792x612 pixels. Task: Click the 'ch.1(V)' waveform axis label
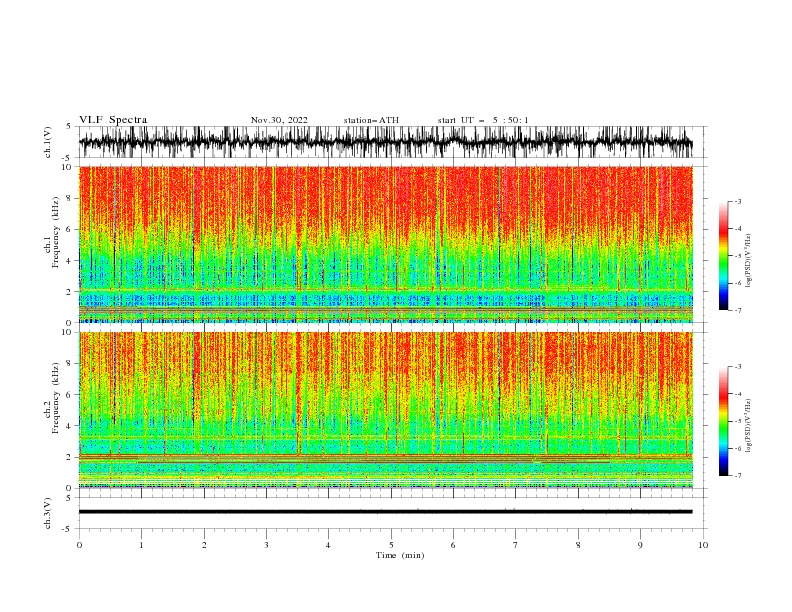point(48,142)
